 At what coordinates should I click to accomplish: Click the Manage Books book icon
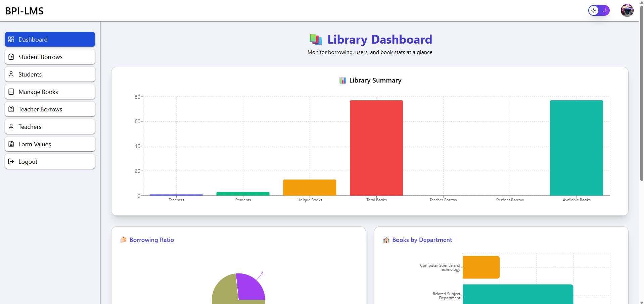pos(11,92)
